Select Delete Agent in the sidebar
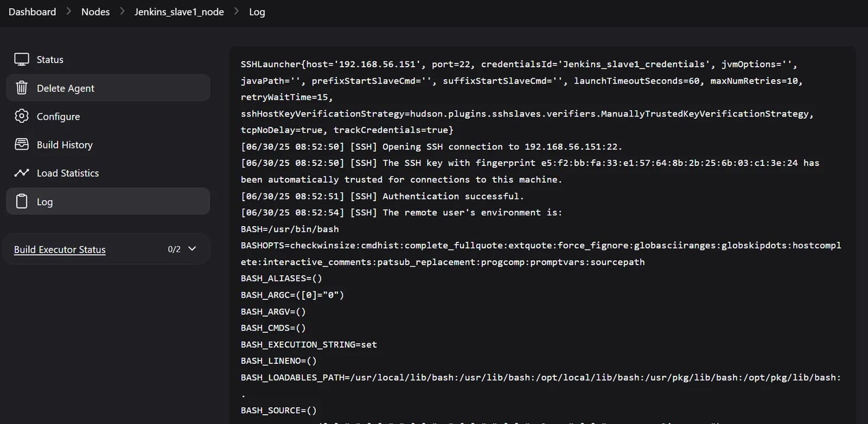868x424 pixels. coord(108,88)
